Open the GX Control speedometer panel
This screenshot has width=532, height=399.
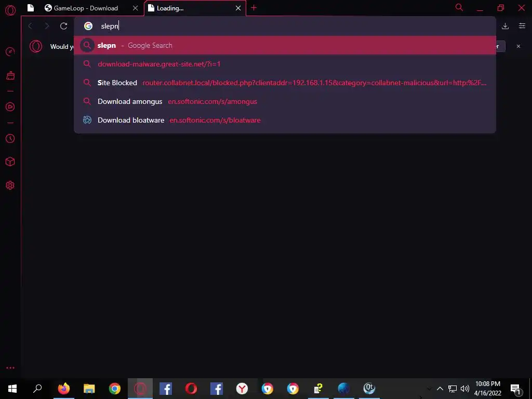(x=10, y=51)
